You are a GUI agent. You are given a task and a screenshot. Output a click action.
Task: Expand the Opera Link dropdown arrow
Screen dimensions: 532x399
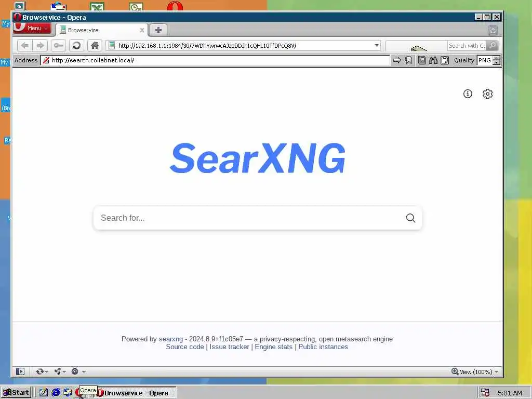pyautogui.click(x=46, y=372)
